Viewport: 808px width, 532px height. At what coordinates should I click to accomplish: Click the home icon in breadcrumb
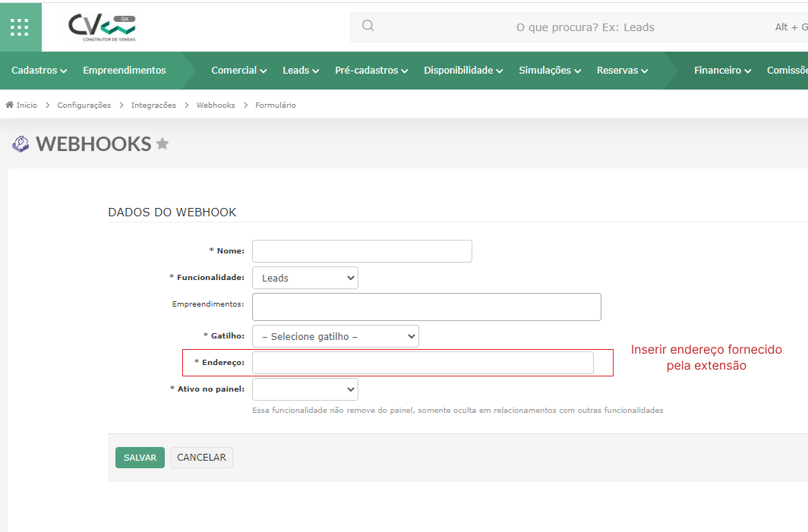(x=9, y=105)
